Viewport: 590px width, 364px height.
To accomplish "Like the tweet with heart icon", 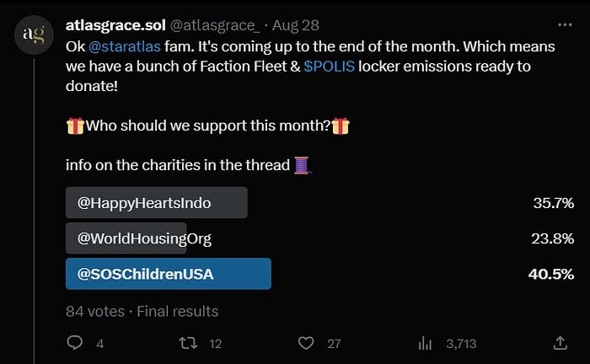I will click(x=306, y=343).
